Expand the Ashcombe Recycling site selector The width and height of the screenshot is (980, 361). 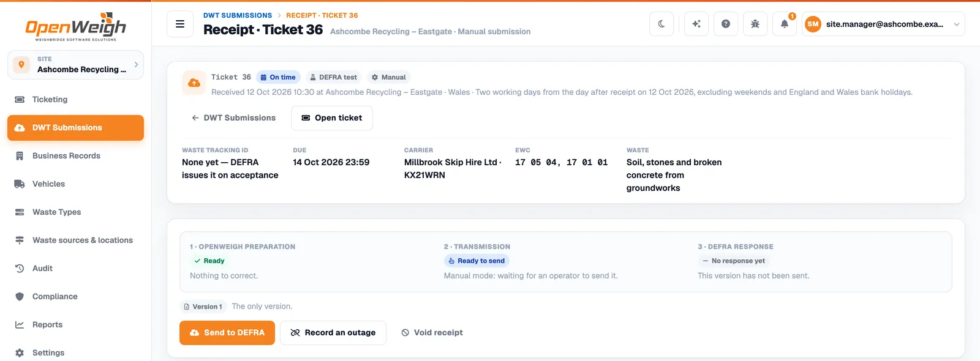click(75, 65)
